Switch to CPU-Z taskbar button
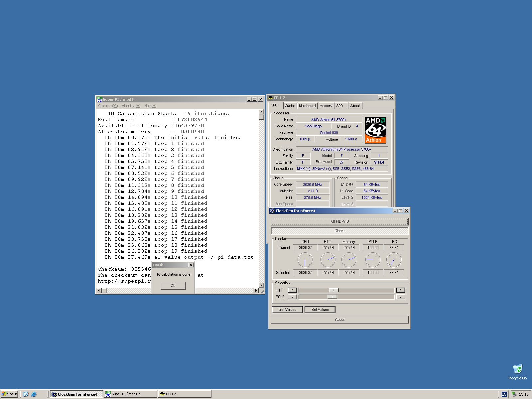The width and height of the screenshot is (532, 399). 185,394
